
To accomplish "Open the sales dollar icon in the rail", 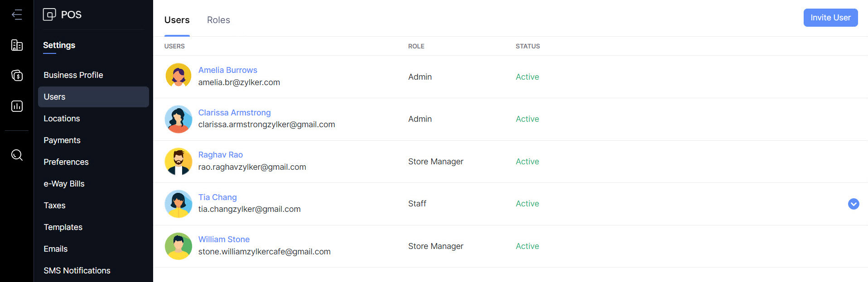I will [x=17, y=76].
